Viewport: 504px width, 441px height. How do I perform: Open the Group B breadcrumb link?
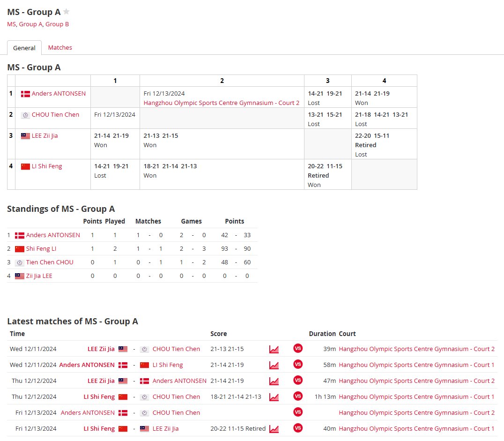57,24
